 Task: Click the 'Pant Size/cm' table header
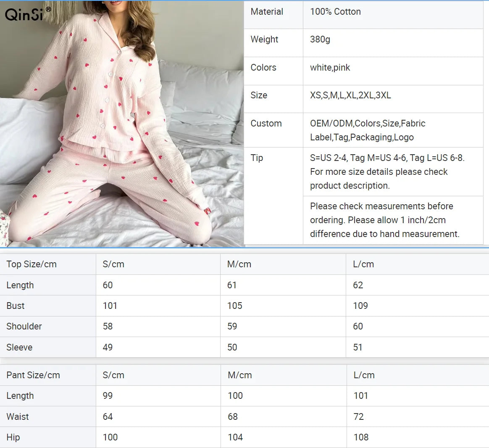(x=33, y=375)
